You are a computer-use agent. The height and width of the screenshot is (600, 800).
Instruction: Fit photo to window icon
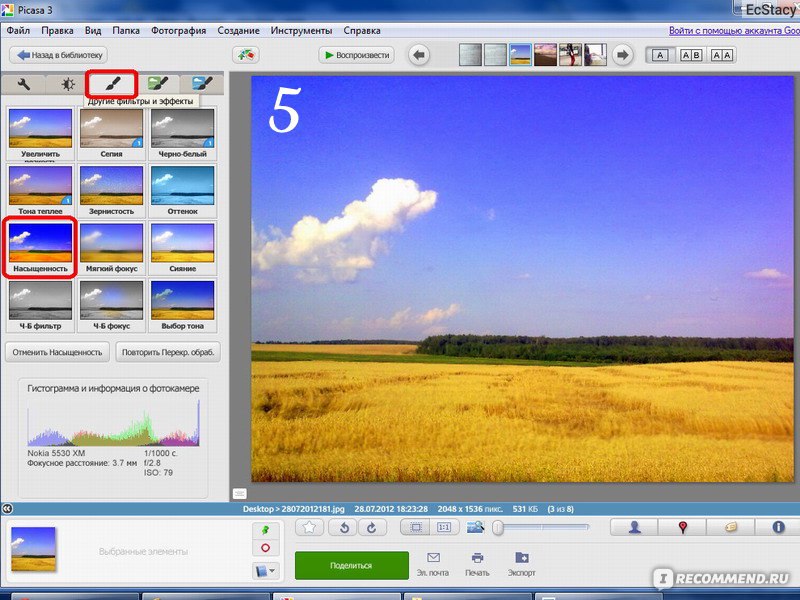pos(415,527)
